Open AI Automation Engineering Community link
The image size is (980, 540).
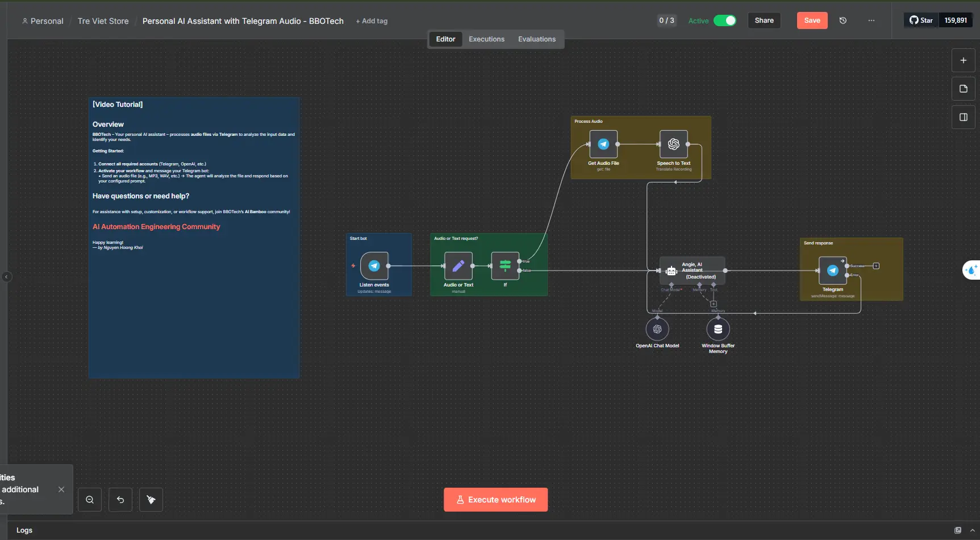point(156,227)
